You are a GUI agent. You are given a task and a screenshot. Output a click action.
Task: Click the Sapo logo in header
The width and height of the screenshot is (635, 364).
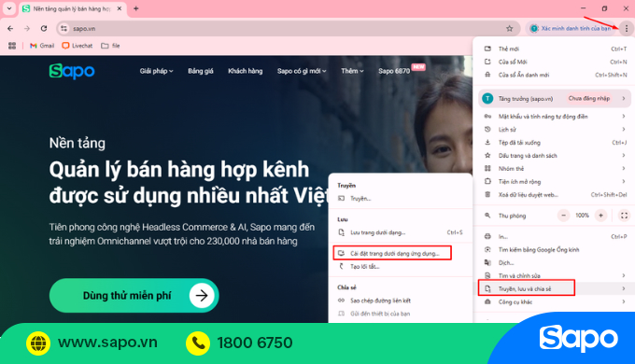click(72, 71)
